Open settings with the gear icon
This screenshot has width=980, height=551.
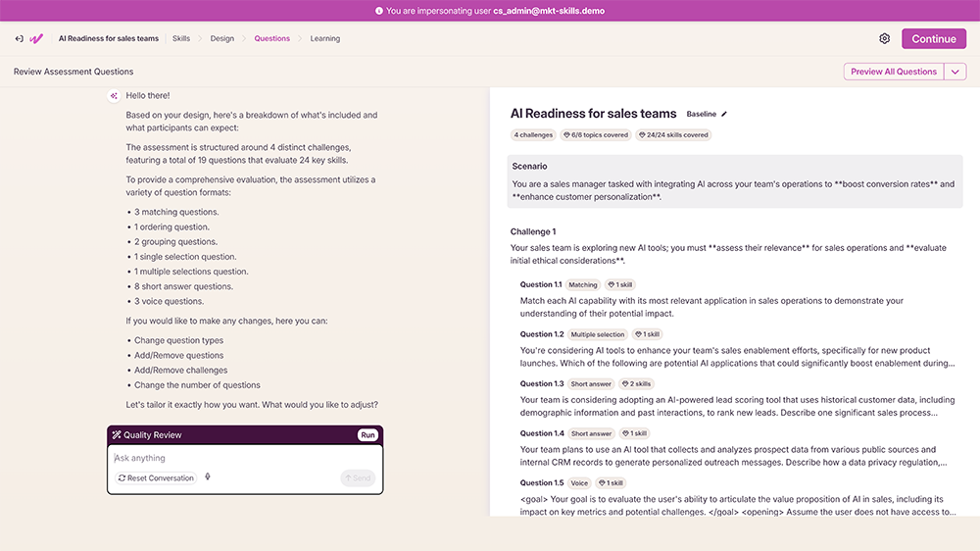click(884, 39)
